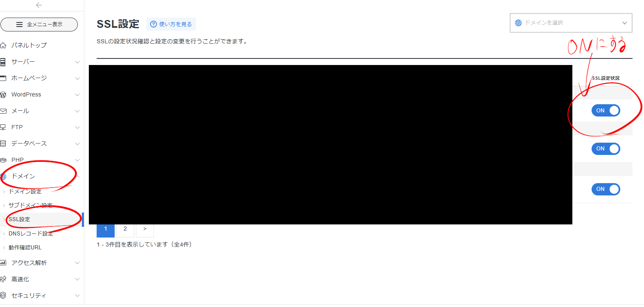Expand the セキュリティ menu chevron
Image resolution: width=644 pixels, height=307 pixels.
coord(77,296)
